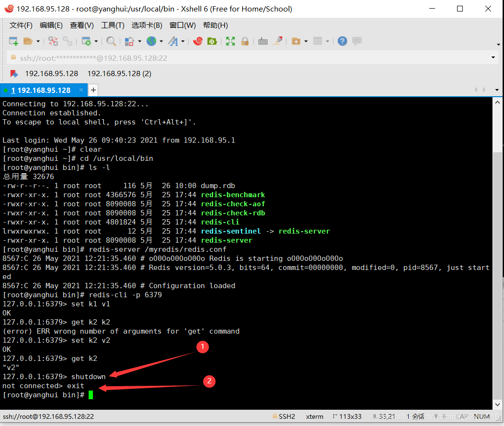Open the 文件(F) menu
This screenshot has height=426, width=504.
tap(21, 25)
